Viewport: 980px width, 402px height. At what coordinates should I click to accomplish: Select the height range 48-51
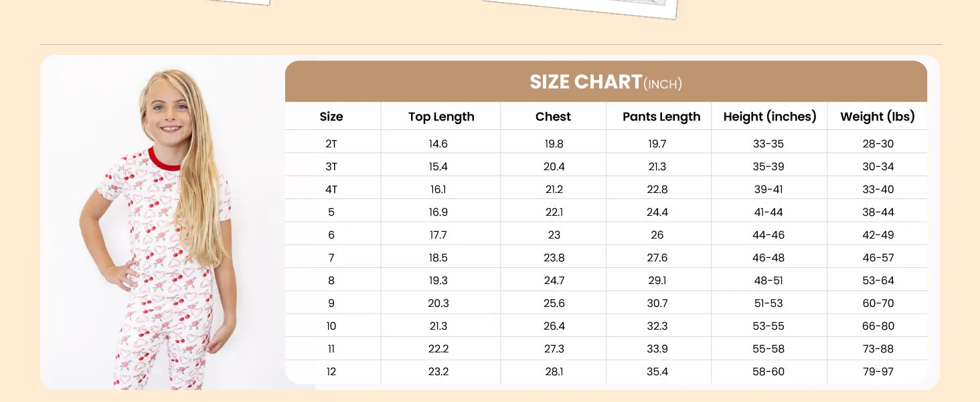click(768, 281)
